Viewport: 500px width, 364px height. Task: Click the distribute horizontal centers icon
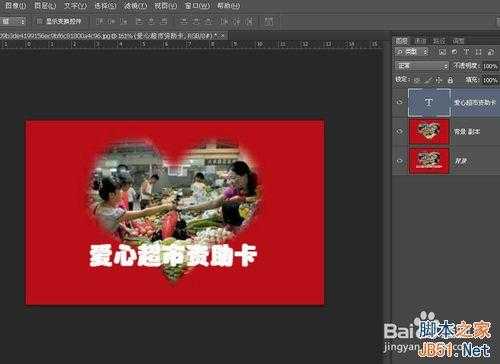(x=236, y=21)
